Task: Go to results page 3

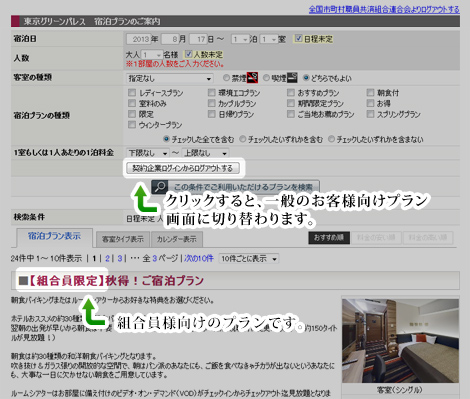Action: click(x=120, y=258)
